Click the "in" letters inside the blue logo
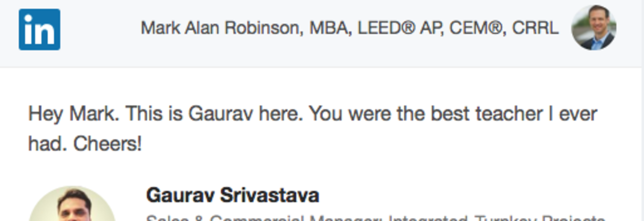 pos(40,31)
